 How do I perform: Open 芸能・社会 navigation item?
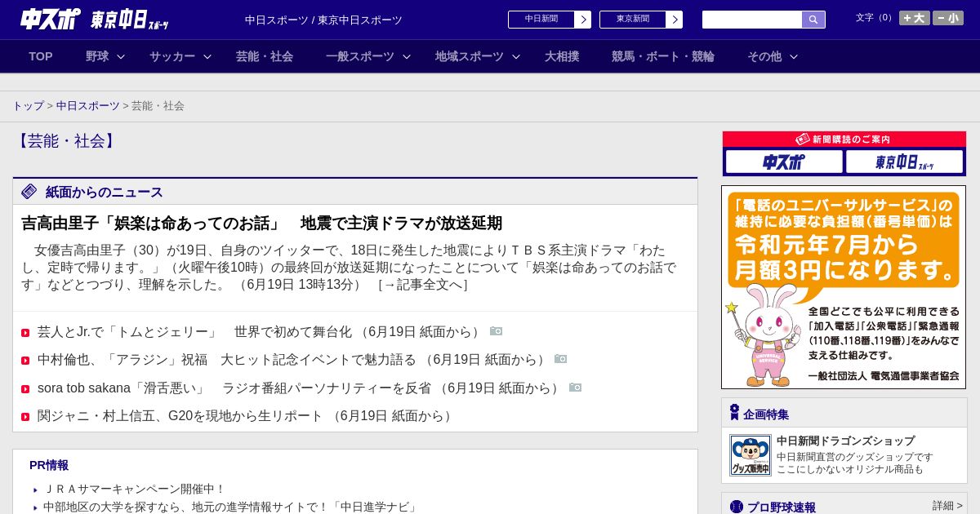265,56
